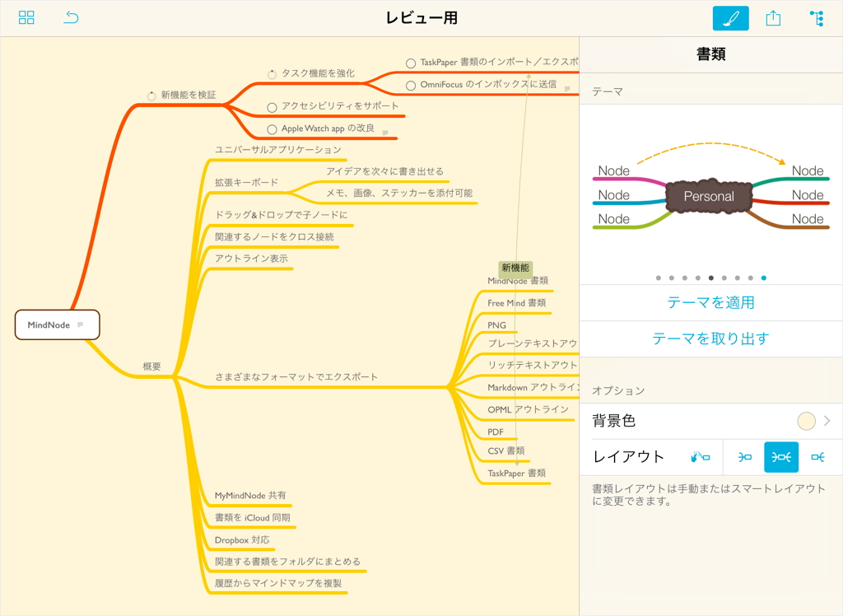Select the アイデアを次々に書き出せる node
Screen dimensions: 843x616
(x=385, y=171)
